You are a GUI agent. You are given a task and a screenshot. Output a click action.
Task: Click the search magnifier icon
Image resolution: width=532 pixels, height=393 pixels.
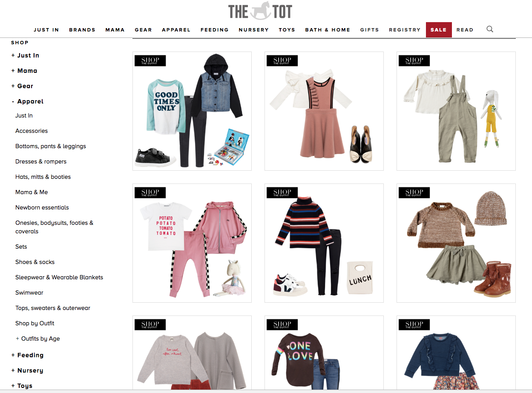[x=490, y=29]
